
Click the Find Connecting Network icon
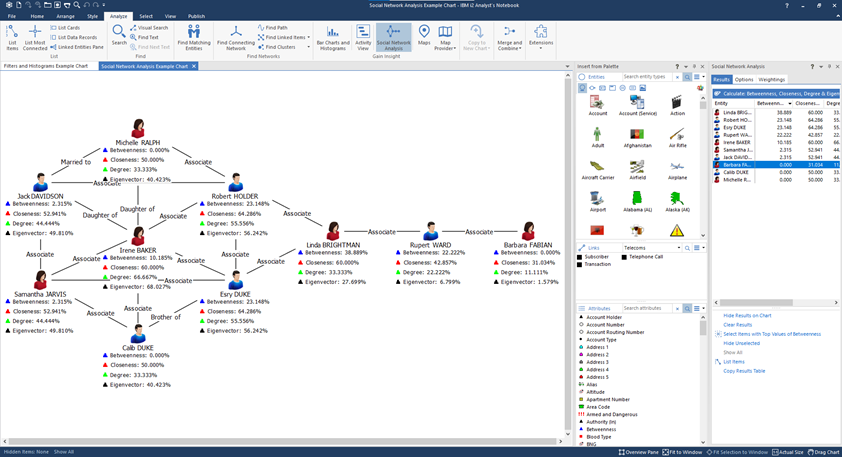(x=235, y=37)
